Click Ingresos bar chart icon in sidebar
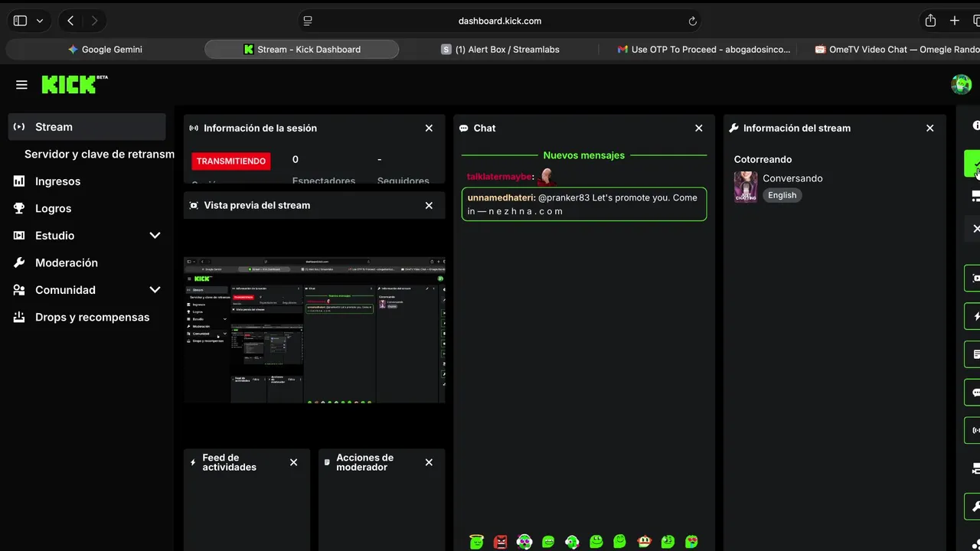Viewport: 980px width, 551px height. pos(19,181)
